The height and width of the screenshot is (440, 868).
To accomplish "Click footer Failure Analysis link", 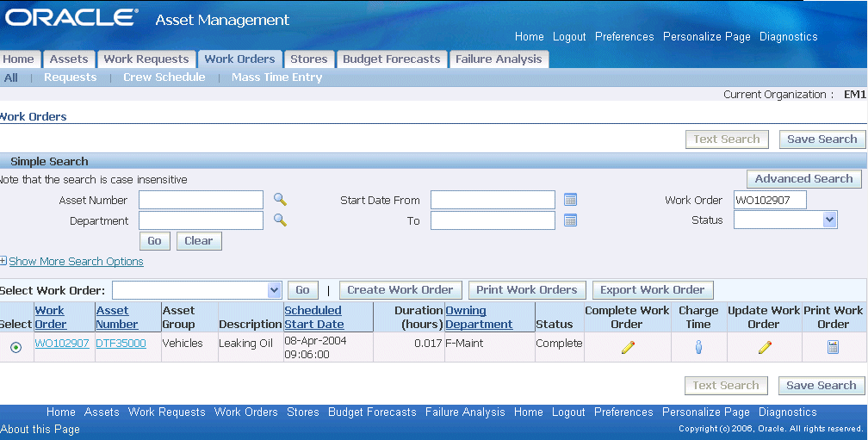I will coord(465,412).
